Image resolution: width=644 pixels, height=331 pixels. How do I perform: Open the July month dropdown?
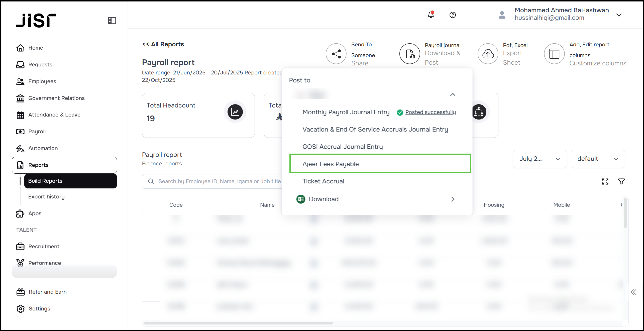coord(540,159)
